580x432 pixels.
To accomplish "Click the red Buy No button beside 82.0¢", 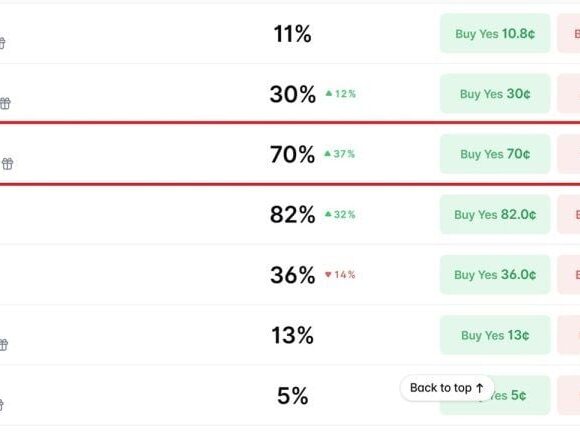I will [x=569, y=215].
